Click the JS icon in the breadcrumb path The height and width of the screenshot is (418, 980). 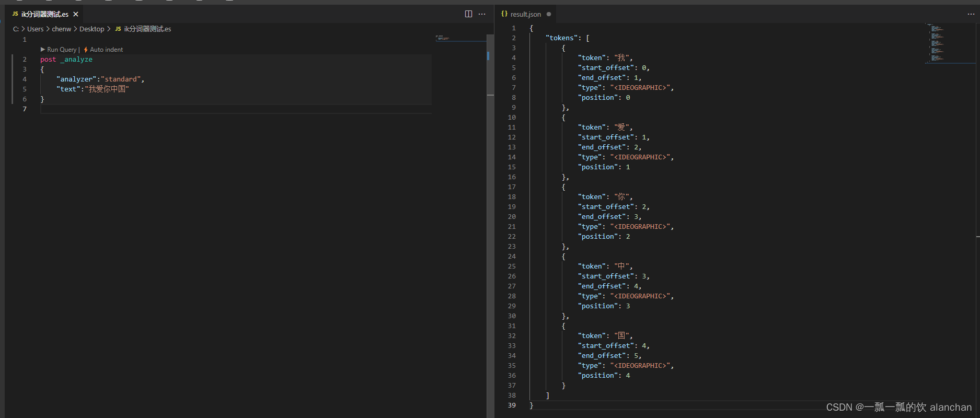pyautogui.click(x=118, y=29)
